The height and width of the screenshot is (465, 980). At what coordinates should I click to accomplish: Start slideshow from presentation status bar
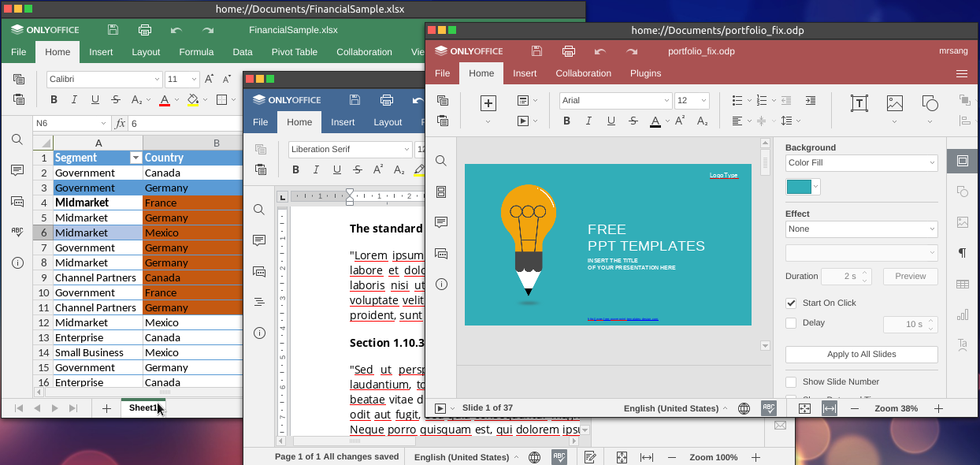coord(440,408)
